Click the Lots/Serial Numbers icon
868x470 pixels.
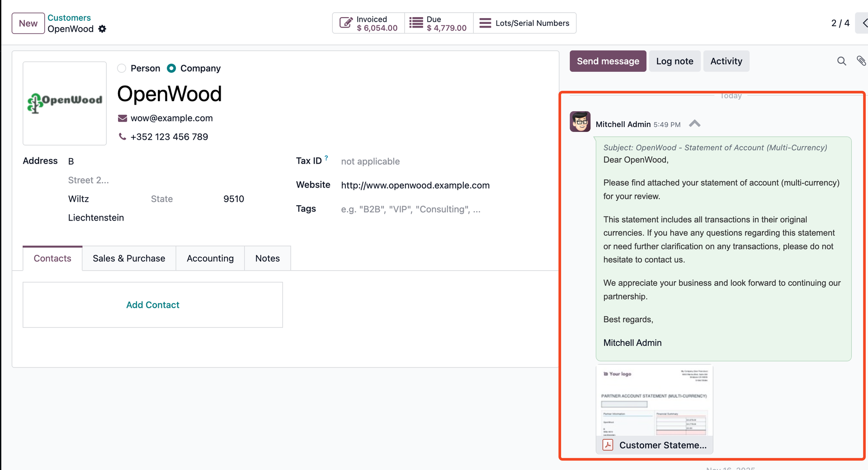[x=485, y=23]
